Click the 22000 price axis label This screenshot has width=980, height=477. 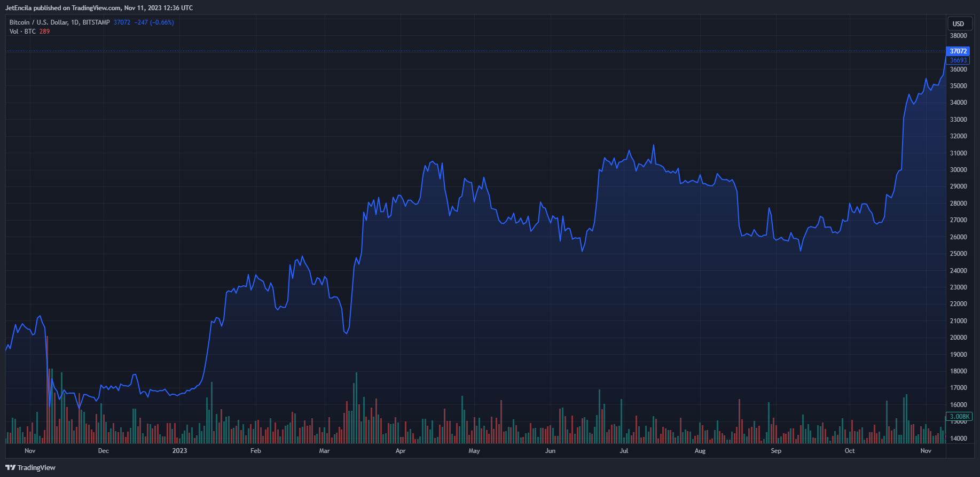pyautogui.click(x=958, y=304)
